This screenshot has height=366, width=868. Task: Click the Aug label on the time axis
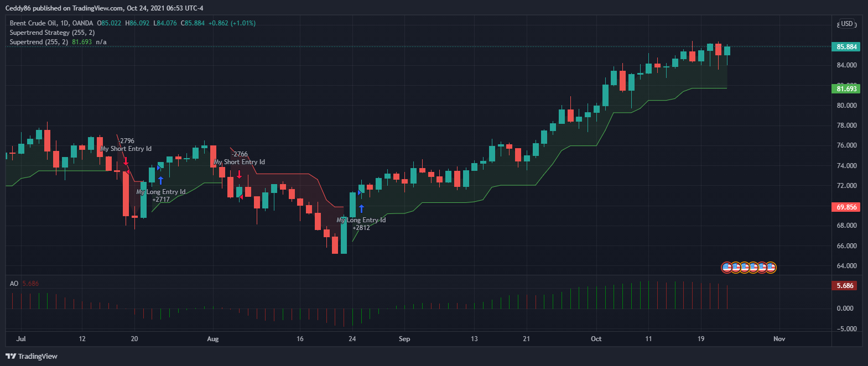pyautogui.click(x=213, y=339)
